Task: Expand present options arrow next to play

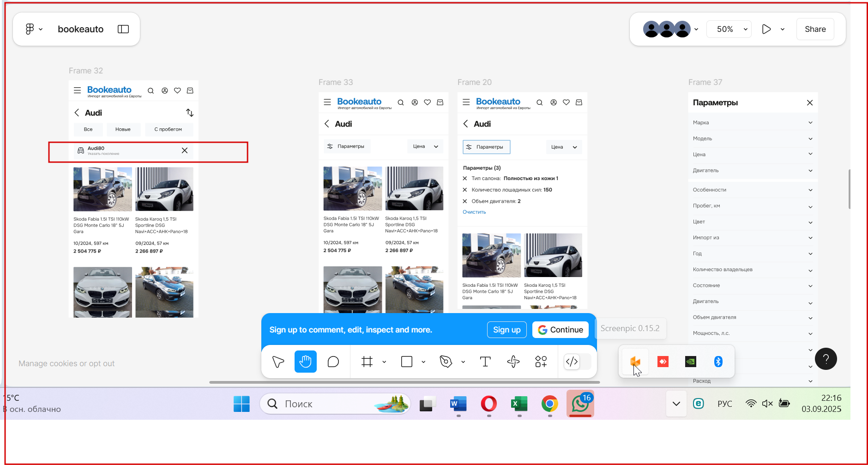Action: tap(783, 29)
